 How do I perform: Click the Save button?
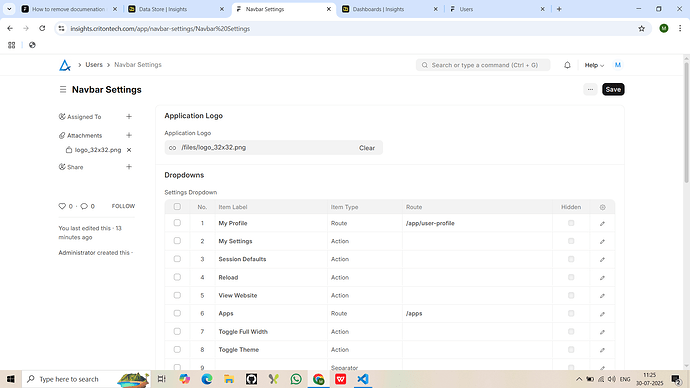click(x=613, y=90)
